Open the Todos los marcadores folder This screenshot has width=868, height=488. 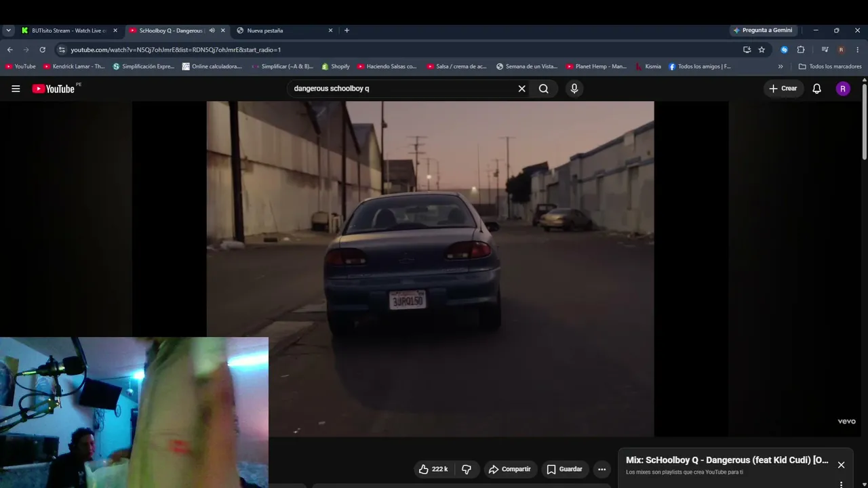click(830, 66)
